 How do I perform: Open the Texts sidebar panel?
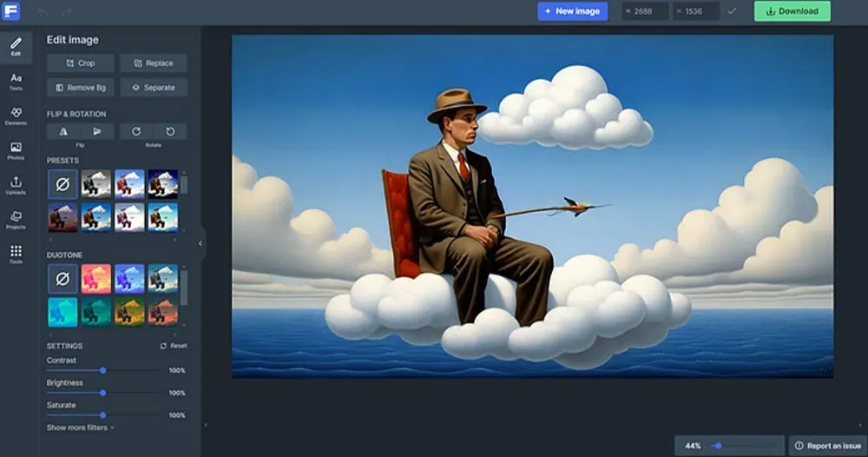[16, 82]
